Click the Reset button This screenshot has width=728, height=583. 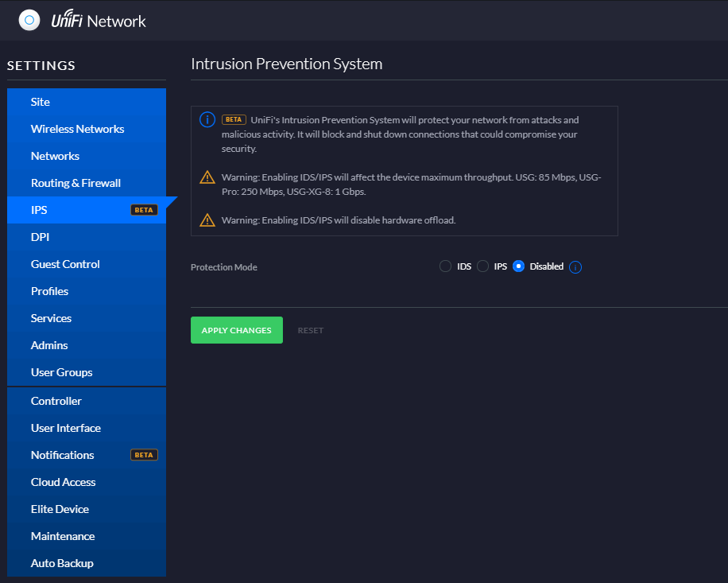[x=311, y=330]
